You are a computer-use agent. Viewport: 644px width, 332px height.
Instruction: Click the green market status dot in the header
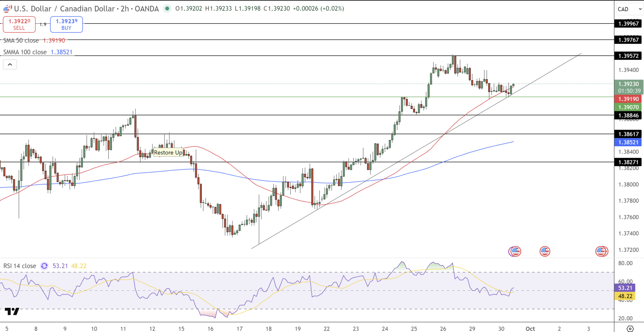click(x=168, y=9)
